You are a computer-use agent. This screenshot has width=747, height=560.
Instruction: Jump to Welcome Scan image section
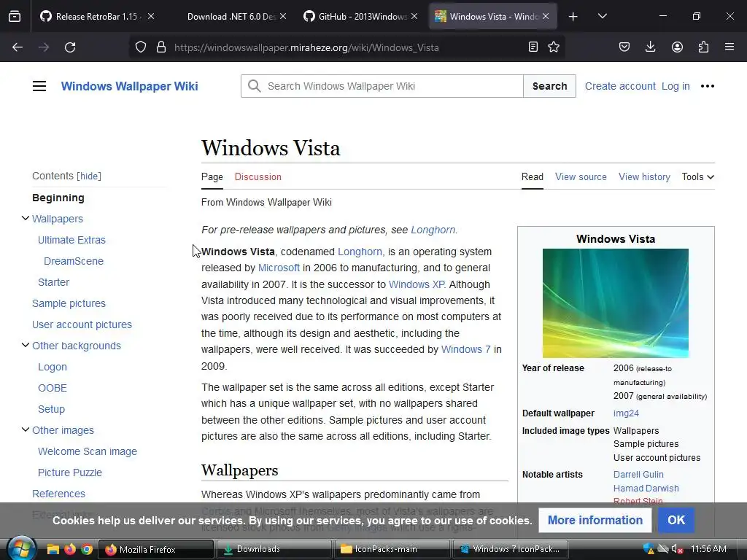coord(88,451)
